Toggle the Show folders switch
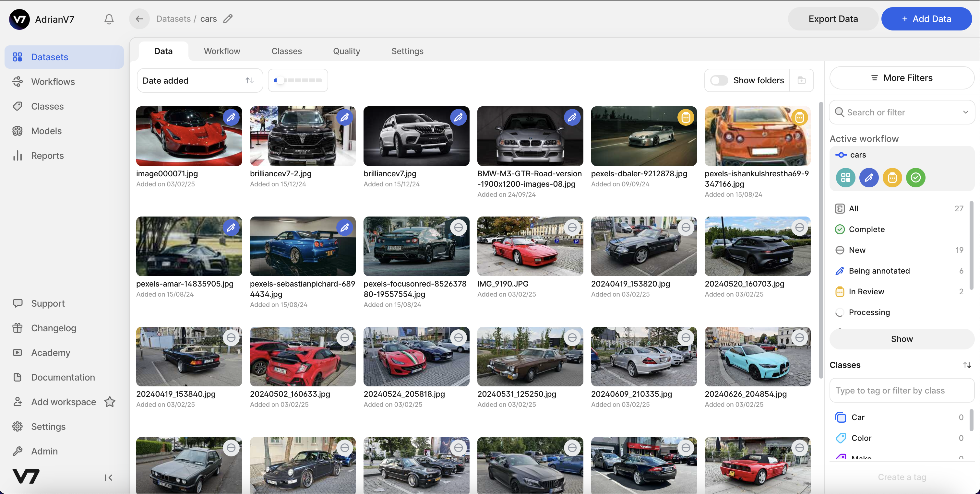980x494 pixels. click(x=719, y=80)
